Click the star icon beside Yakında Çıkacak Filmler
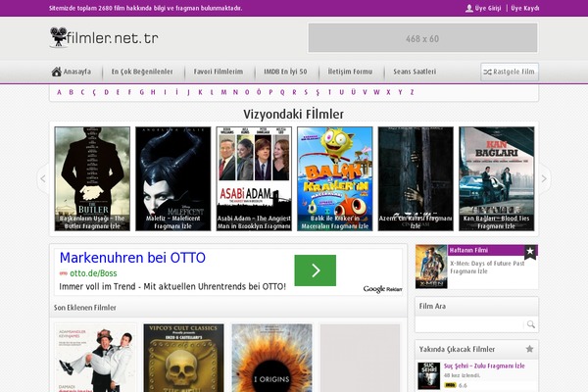Screen dimensions: 588x392 click(x=529, y=349)
